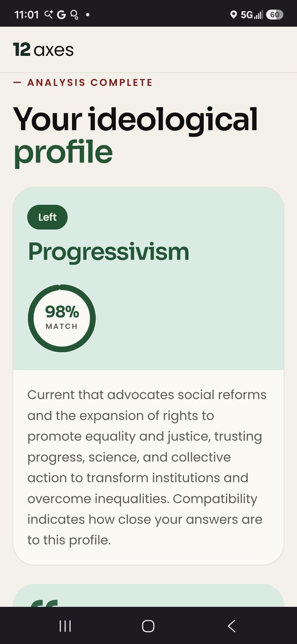297x644 pixels.
Task: Tap the 98% match progress ring
Action: point(62,318)
